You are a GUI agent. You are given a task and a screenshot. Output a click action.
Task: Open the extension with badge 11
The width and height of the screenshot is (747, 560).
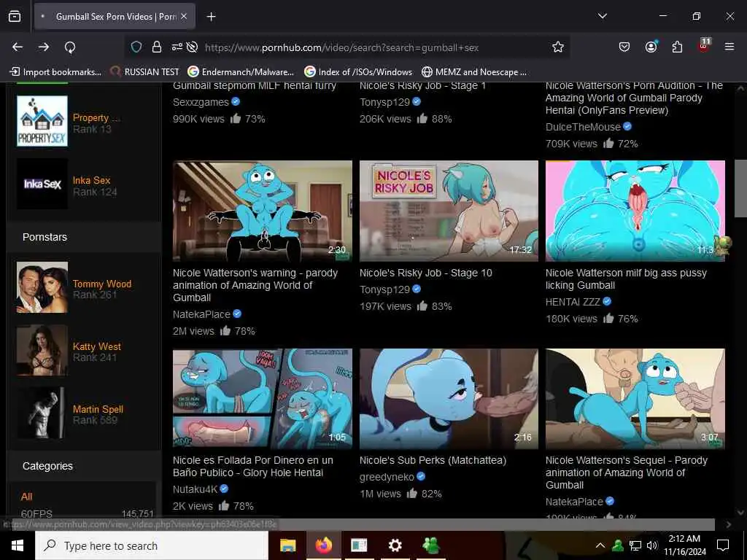point(704,46)
